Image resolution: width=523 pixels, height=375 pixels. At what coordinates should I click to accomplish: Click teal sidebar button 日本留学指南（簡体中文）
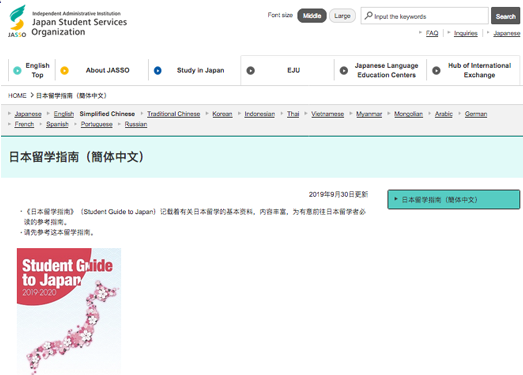click(454, 200)
